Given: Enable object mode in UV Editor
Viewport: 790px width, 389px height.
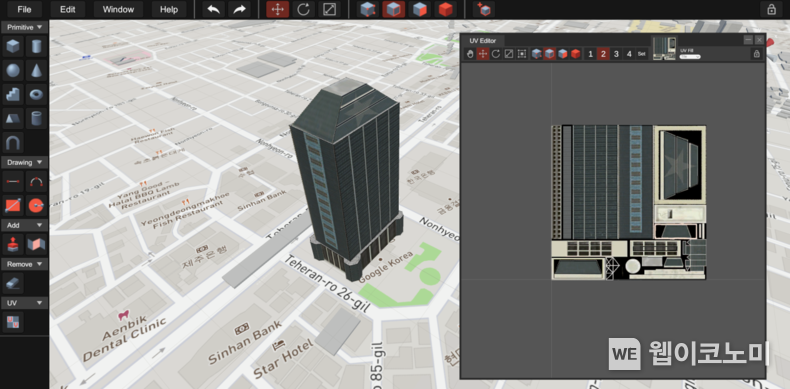Looking at the screenshot, I should point(575,54).
